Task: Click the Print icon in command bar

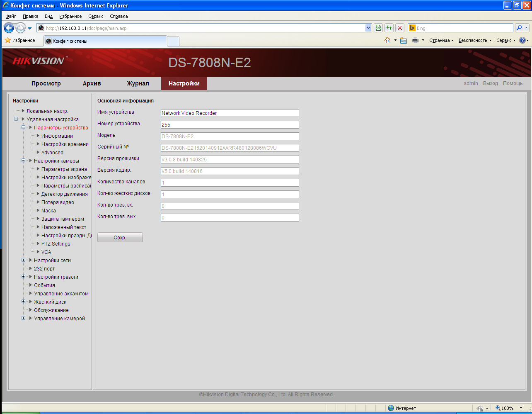Action: [x=415, y=40]
